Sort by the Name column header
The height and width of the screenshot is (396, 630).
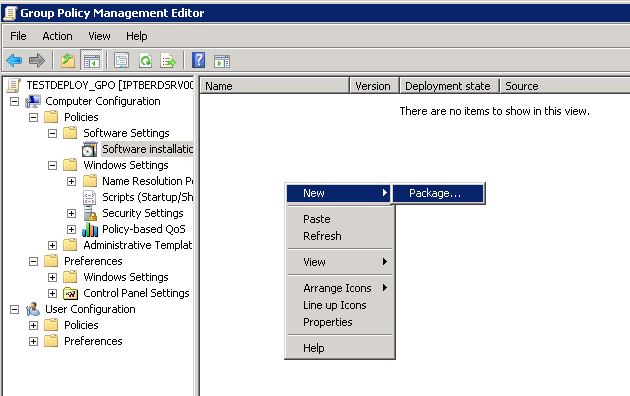[x=275, y=86]
